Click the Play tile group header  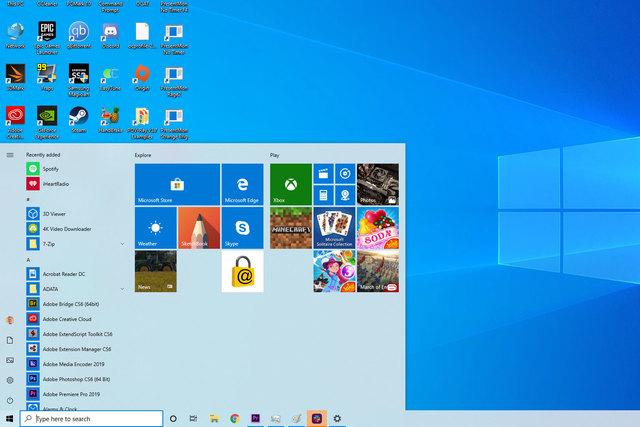pyautogui.click(x=274, y=155)
